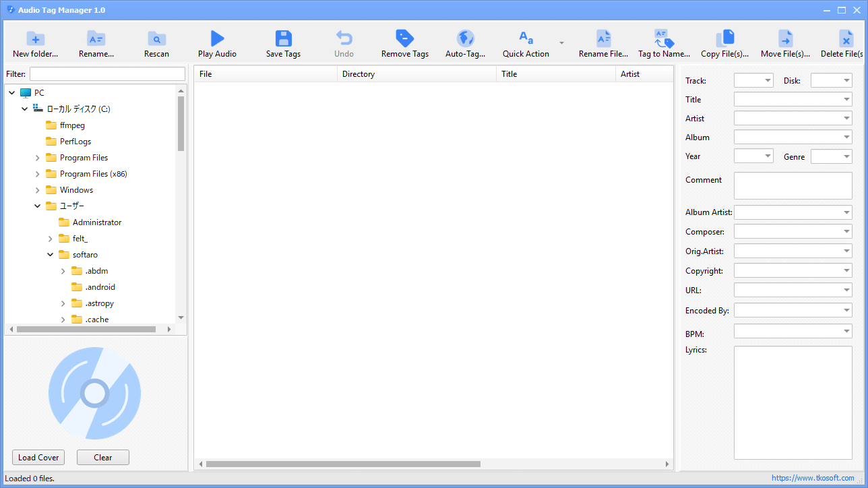This screenshot has width=868, height=488.
Task: Expand the Program Files folder
Action: pyautogui.click(x=38, y=158)
